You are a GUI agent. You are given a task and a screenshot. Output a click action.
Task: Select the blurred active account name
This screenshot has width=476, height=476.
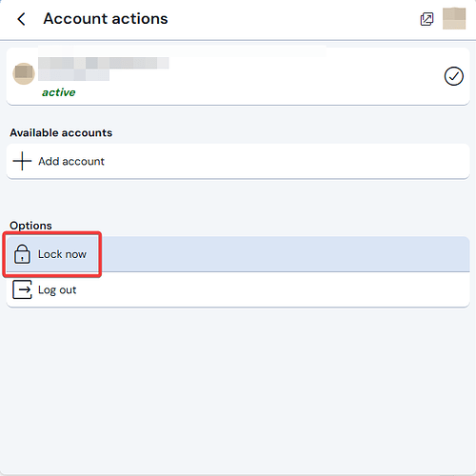[104, 69]
